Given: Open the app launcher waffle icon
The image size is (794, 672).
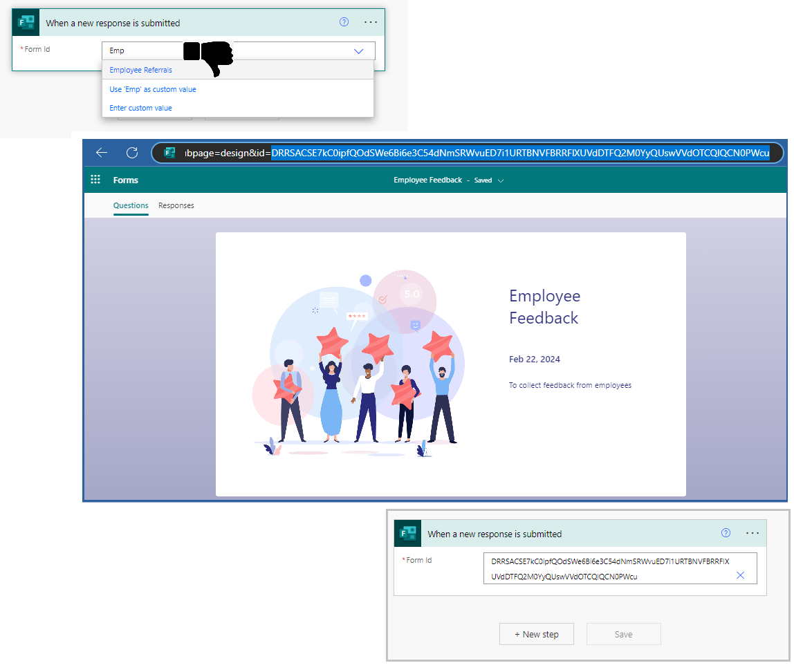Looking at the screenshot, I should coord(95,180).
